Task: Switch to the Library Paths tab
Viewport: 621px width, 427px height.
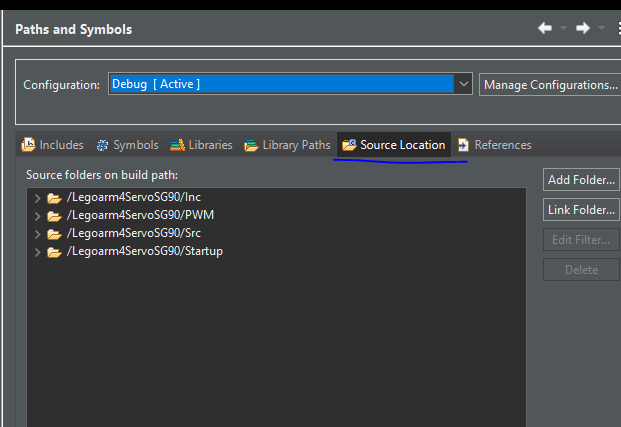Action: (x=287, y=145)
